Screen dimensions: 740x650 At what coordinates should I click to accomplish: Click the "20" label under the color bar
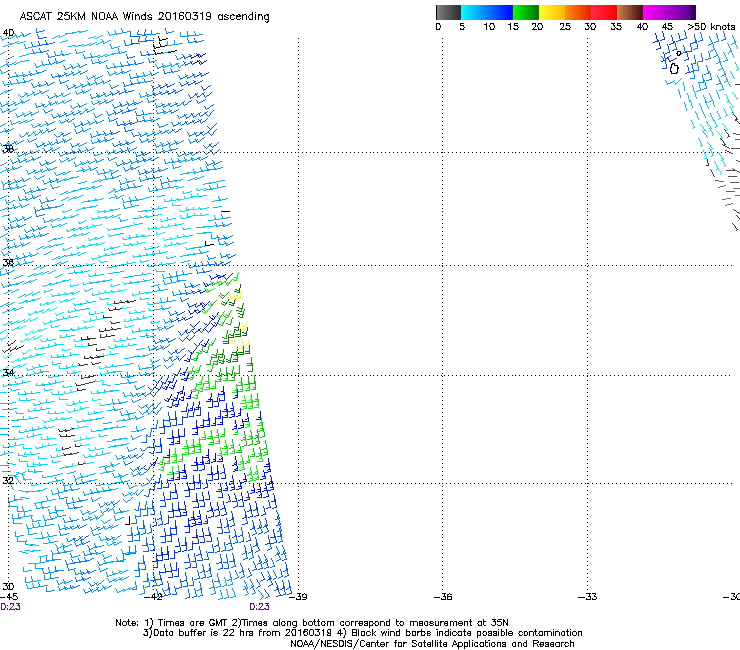(537, 27)
